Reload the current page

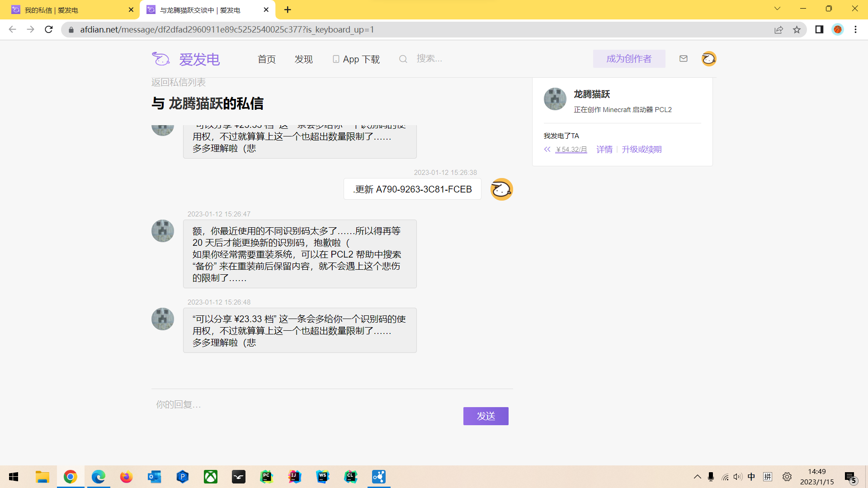[48, 29]
